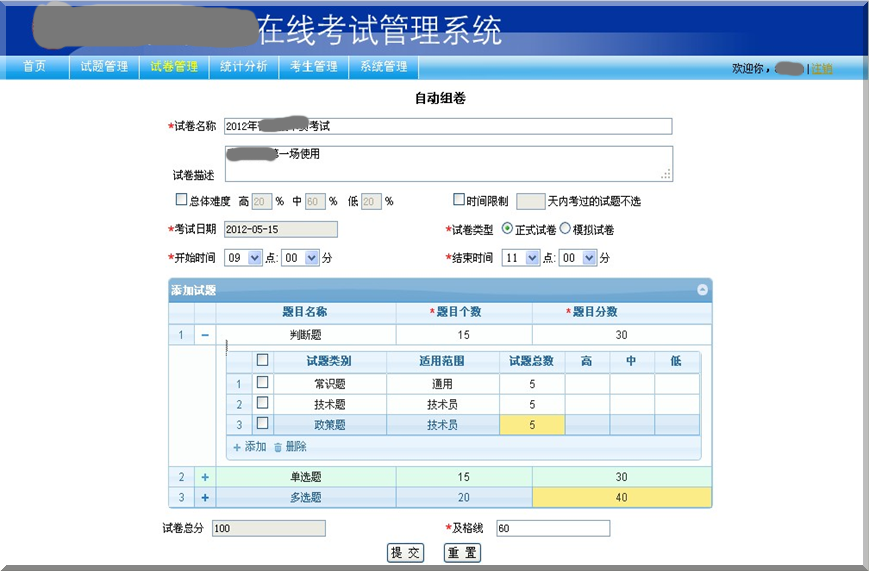The height and width of the screenshot is (571, 869).
Task: Click the 及格线 input field
Action: [x=551, y=528]
